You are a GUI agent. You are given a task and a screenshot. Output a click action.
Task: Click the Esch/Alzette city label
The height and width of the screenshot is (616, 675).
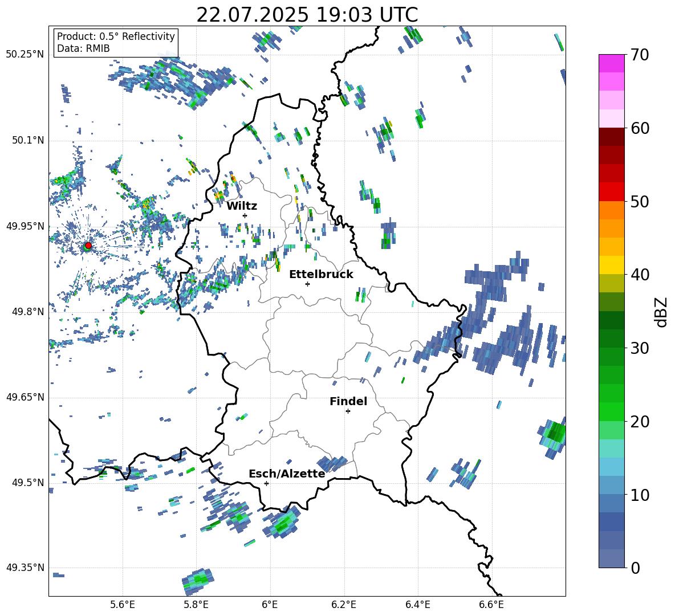point(287,474)
